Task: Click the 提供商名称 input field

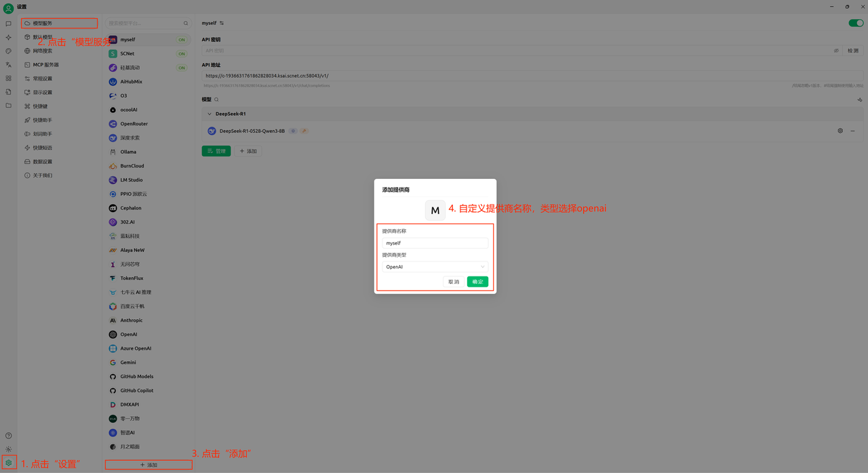Action: click(x=435, y=243)
